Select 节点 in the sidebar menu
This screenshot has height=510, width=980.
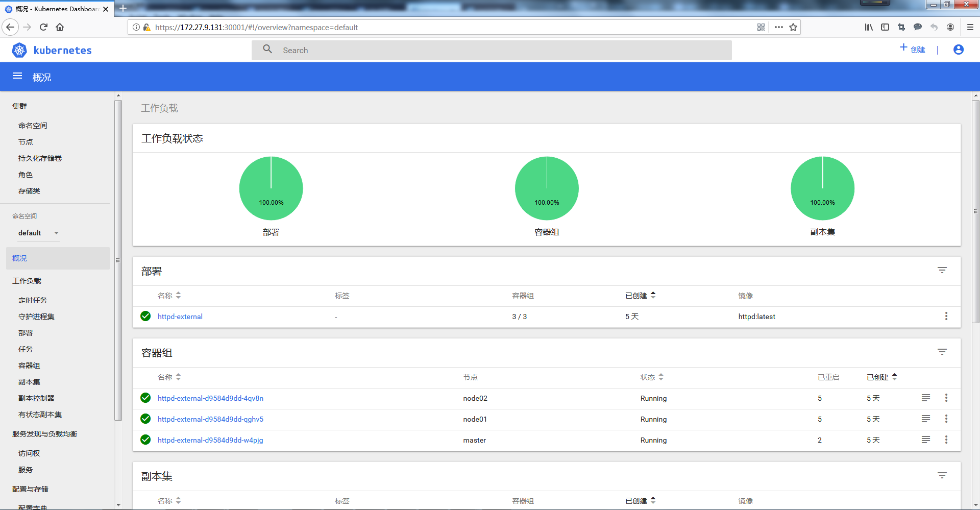(x=26, y=142)
